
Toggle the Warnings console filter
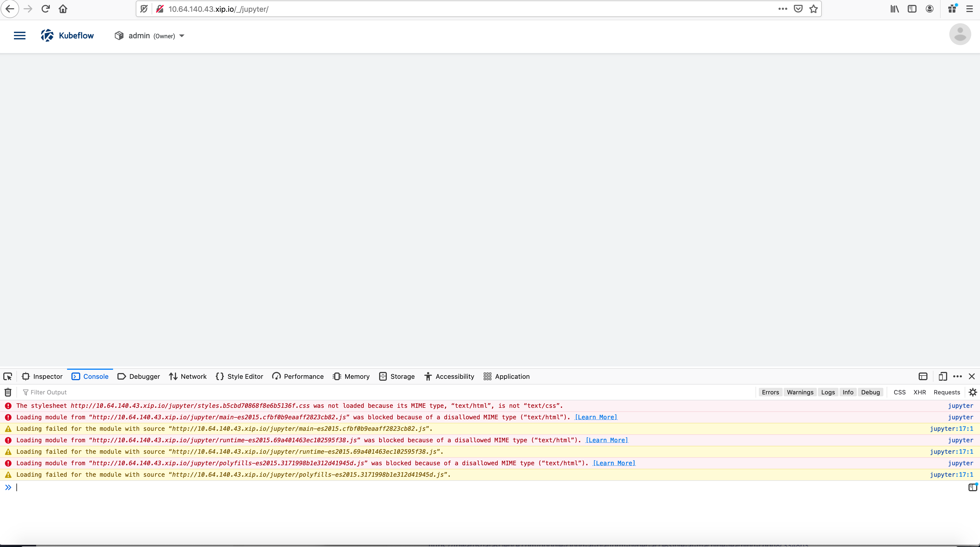(x=800, y=392)
